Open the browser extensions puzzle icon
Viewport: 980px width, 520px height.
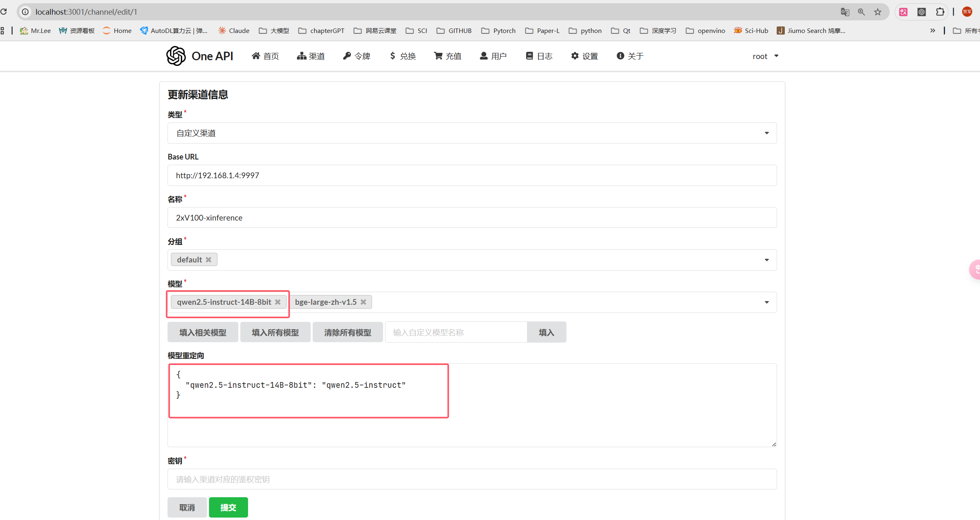coord(940,12)
